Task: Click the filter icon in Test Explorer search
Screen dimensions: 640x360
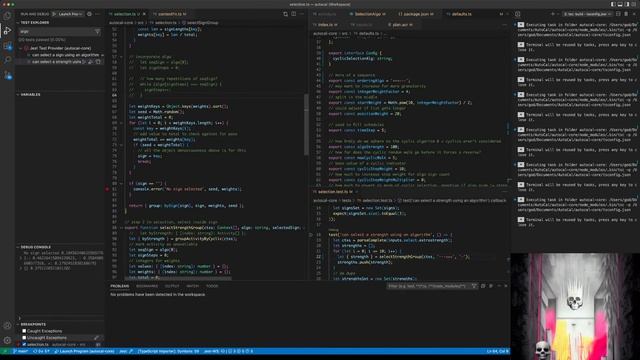Action: 97,31
